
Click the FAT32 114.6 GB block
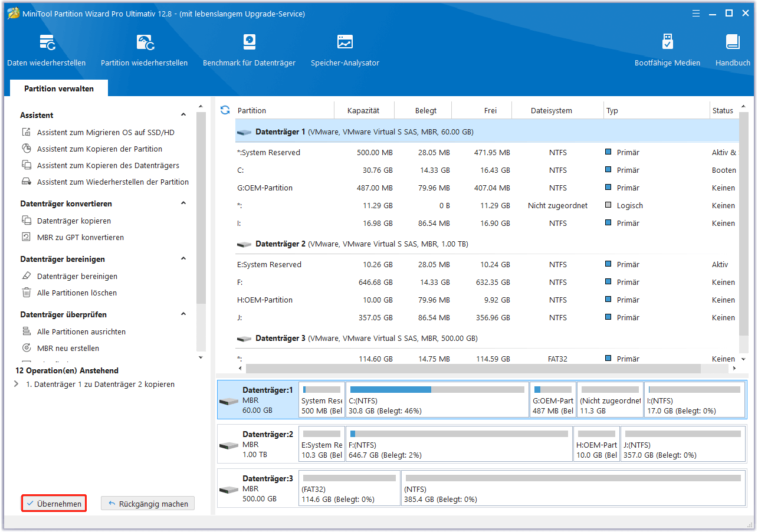[x=349, y=488]
